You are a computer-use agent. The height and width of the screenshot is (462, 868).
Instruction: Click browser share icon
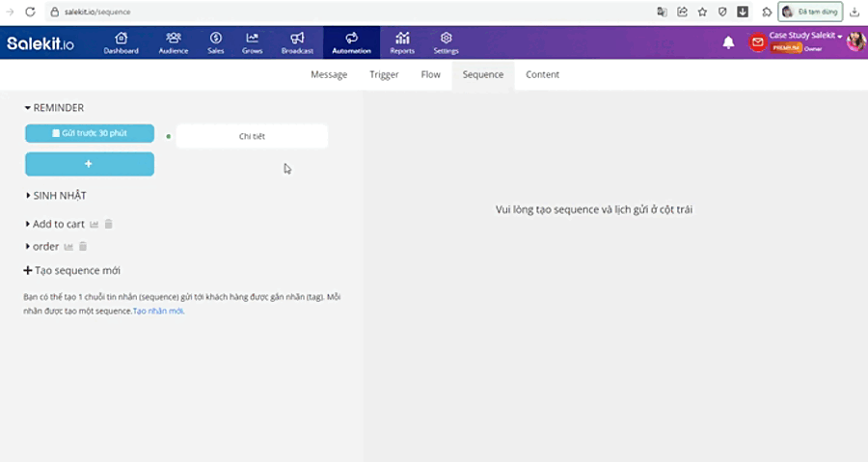coord(682,12)
